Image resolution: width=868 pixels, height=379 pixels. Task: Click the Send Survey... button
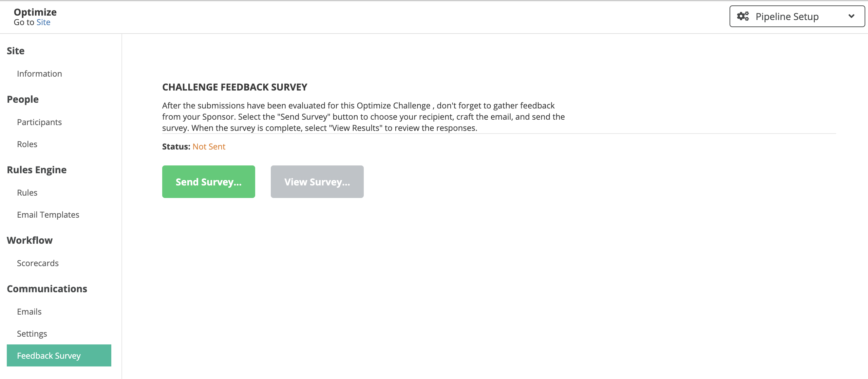click(209, 182)
